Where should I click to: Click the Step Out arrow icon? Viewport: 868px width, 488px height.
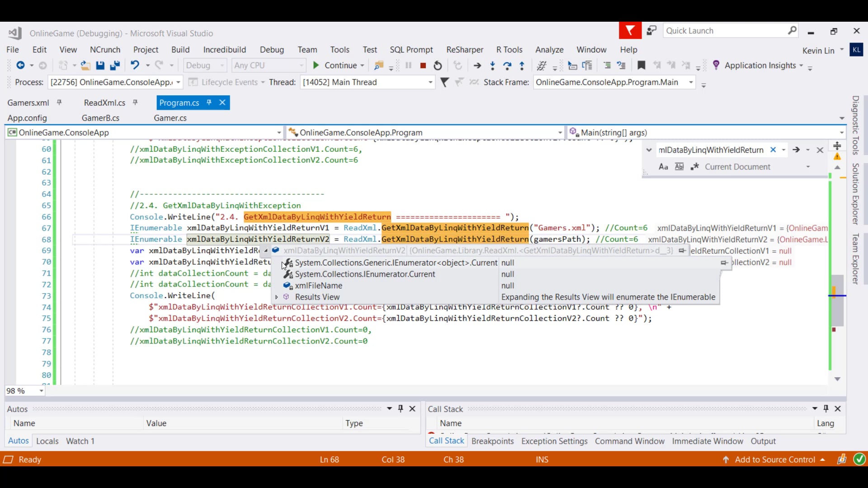[522, 66]
